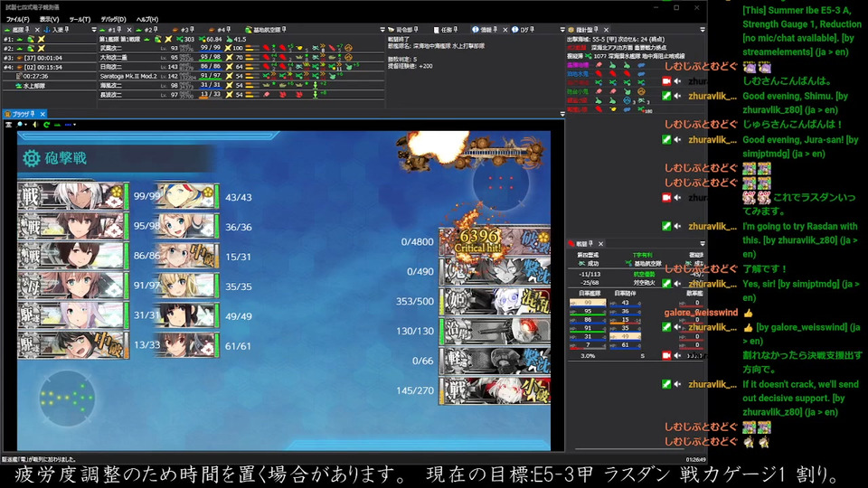Toggle the pin on the 任務 tab

click(x=456, y=30)
